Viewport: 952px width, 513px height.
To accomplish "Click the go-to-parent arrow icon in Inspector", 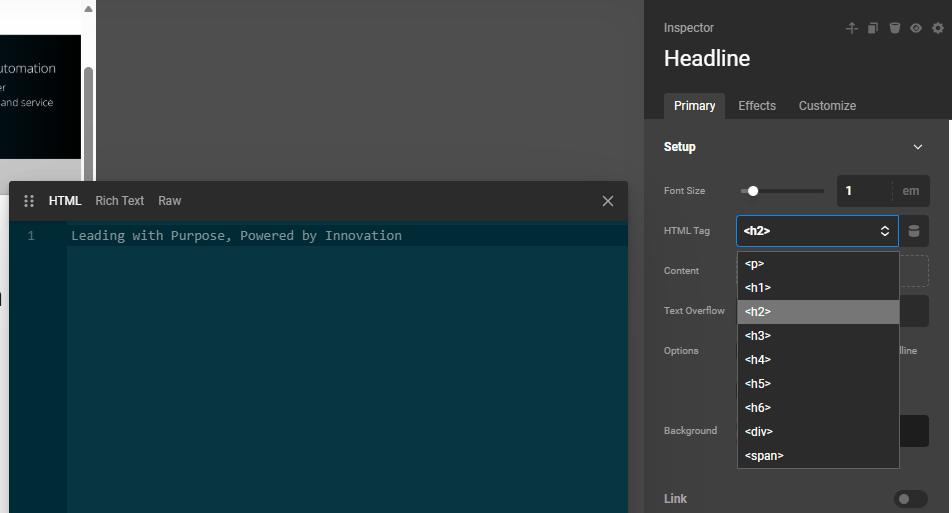I will coord(852,28).
